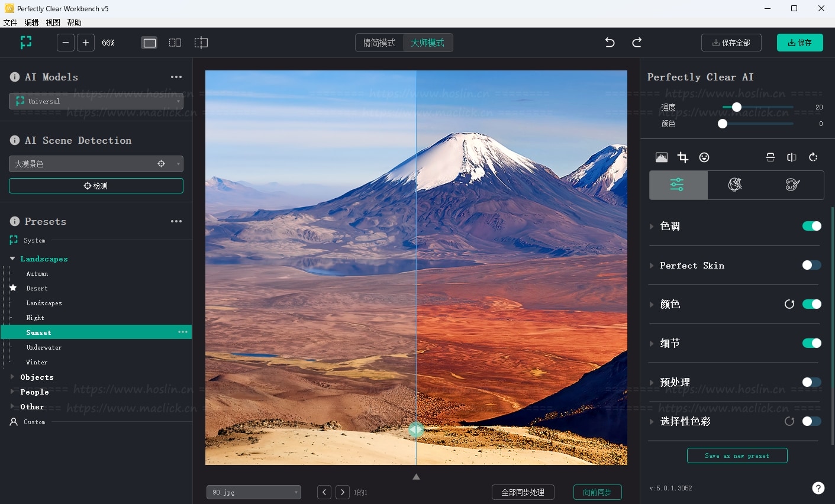Open the Universal AI model dropdown
The image size is (835, 504).
(x=96, y=101)
